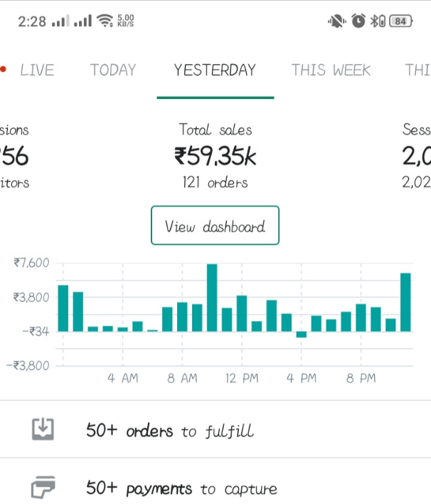Tap the orders to fulfill inbox icon
The width and height of the screenshot is (431, 504).
[x=43, y=429]
